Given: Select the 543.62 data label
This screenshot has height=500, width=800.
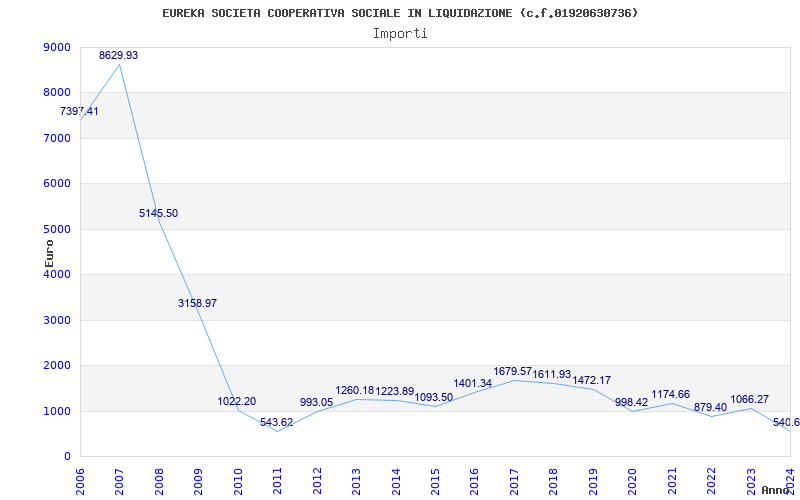Looking at the screenshot, I should pos(277,422).
